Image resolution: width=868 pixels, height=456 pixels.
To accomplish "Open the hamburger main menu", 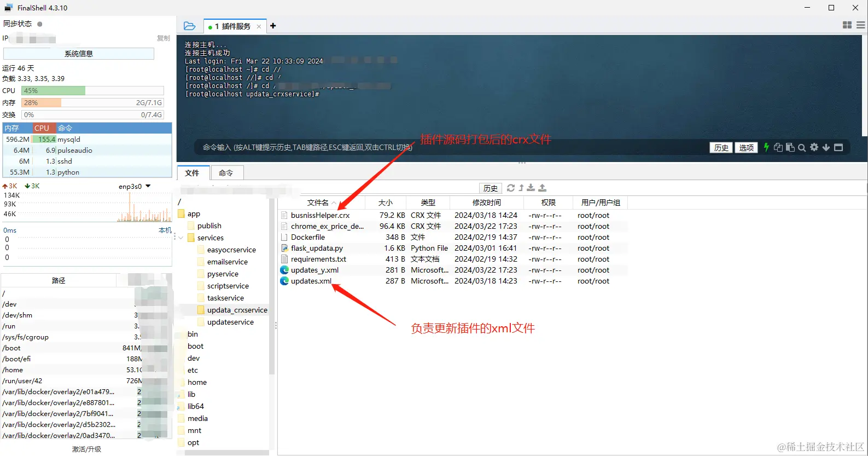I will pos(861,25).
